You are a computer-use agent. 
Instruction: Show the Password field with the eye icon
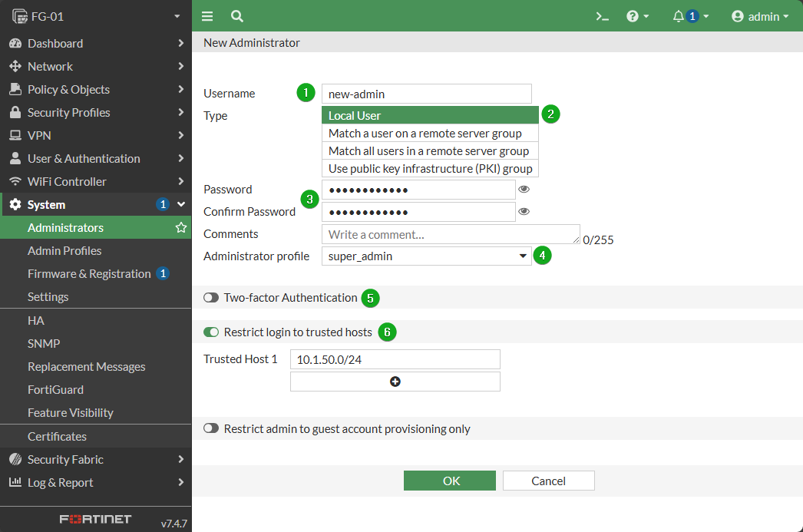[x=524, y=190]
